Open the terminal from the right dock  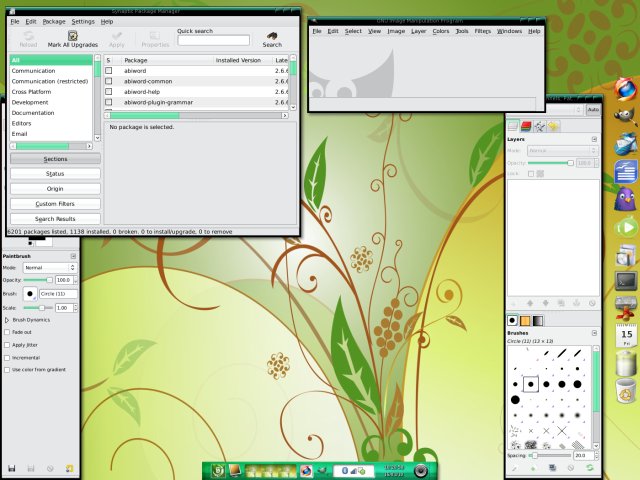coord(626,281)
